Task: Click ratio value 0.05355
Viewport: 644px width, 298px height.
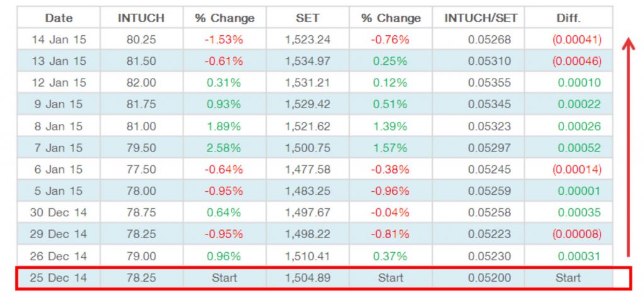Action: 484,82
